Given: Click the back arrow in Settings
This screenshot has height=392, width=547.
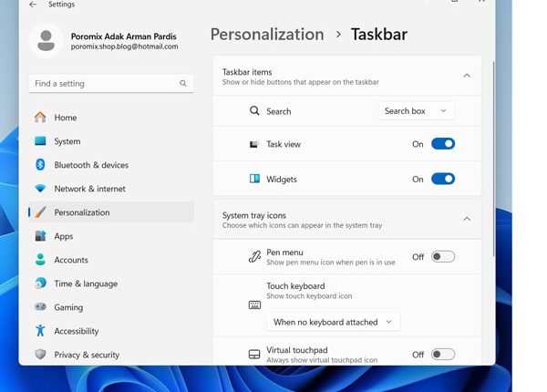Looking at the screenshot, I should 33,5.
